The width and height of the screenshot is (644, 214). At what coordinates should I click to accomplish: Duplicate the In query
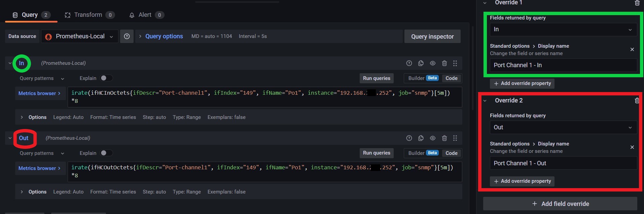421,63
